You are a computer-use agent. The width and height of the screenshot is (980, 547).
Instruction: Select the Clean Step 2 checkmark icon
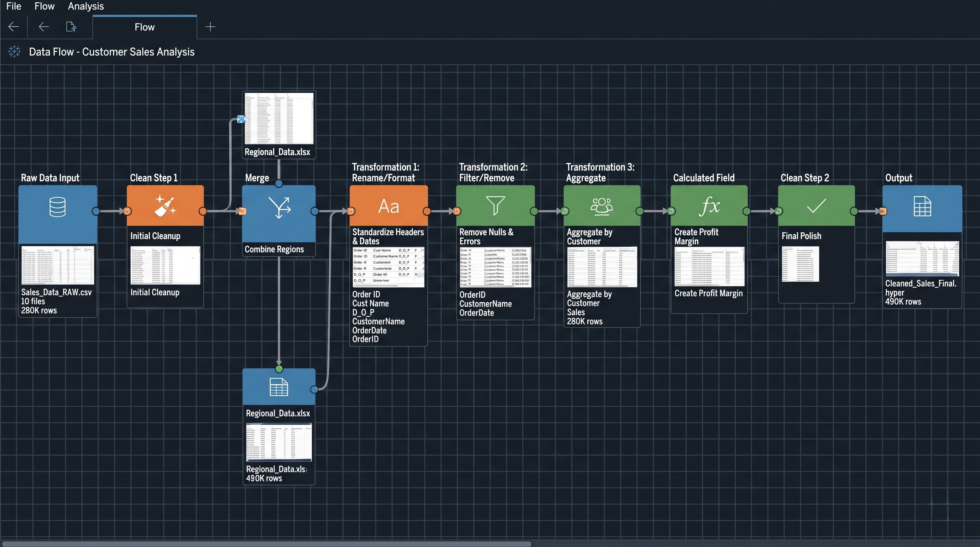coord(817,206)
